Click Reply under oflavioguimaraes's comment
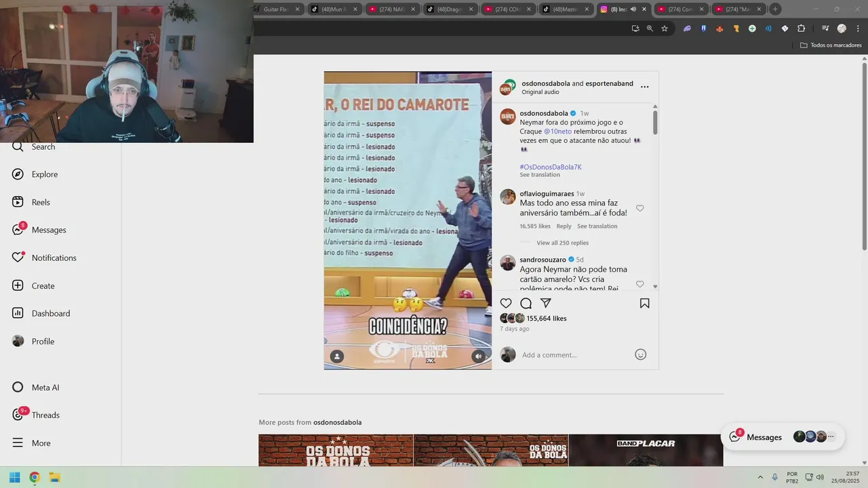Screen dimensions: 868x488 tap(564, 226)
